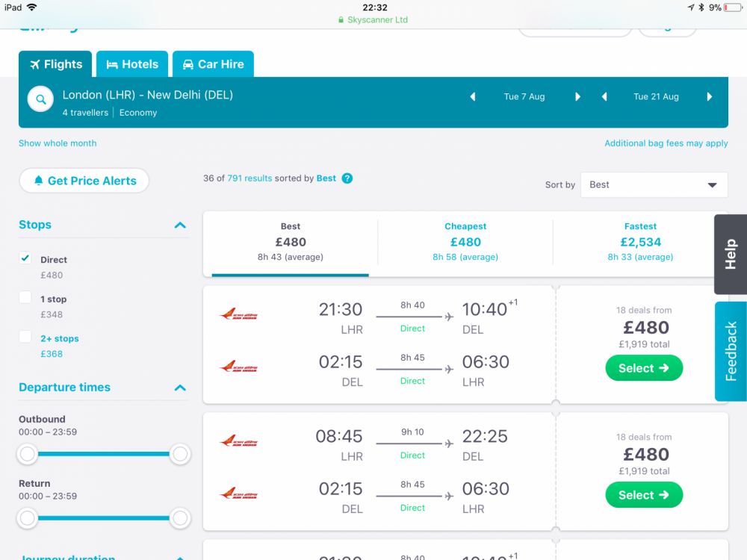Uncheck the Direct stops checkbox
This screenshot has height=560, width=747.
25,258
